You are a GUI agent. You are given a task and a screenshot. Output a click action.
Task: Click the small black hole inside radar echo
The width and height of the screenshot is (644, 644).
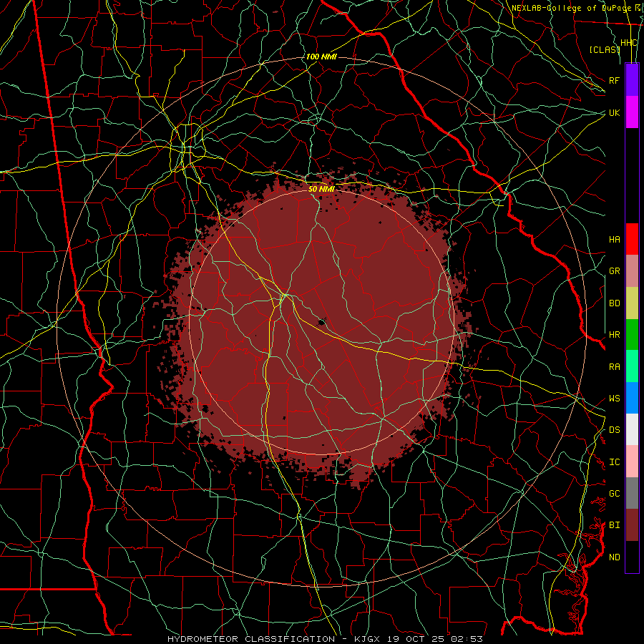(x=322, y=322)
